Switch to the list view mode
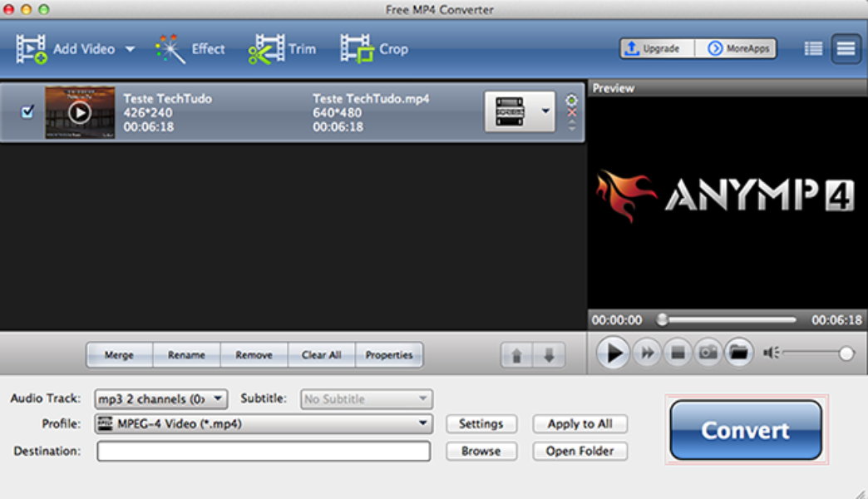Viewport: 868px width, 499px height. (813, 49)
